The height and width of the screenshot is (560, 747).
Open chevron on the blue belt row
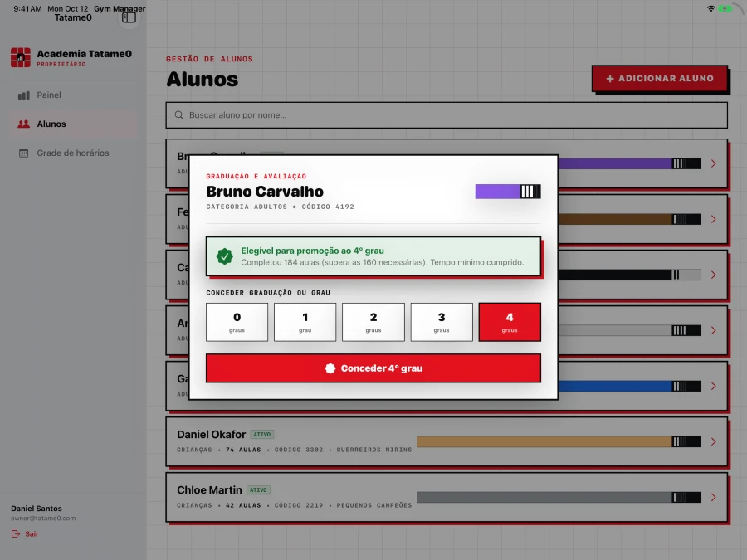tap(714, 386)
